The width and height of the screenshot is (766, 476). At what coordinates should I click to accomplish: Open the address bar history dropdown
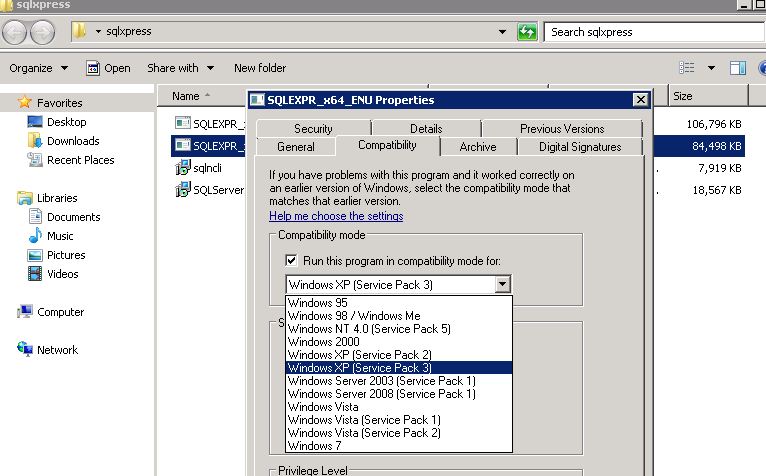[502, 32]
